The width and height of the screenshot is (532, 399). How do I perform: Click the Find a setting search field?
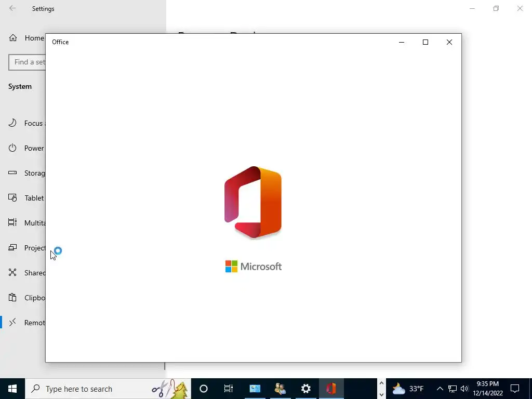click(27, 62)
